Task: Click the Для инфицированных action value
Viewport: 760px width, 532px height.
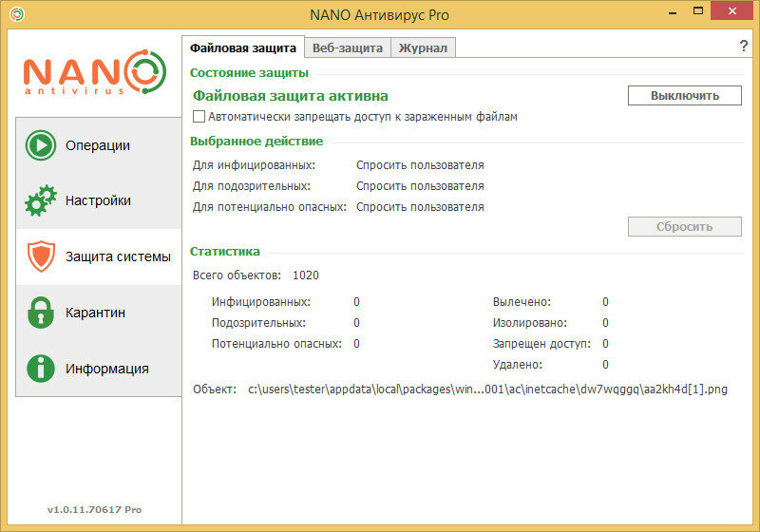Action: click(x=420, y=165)
